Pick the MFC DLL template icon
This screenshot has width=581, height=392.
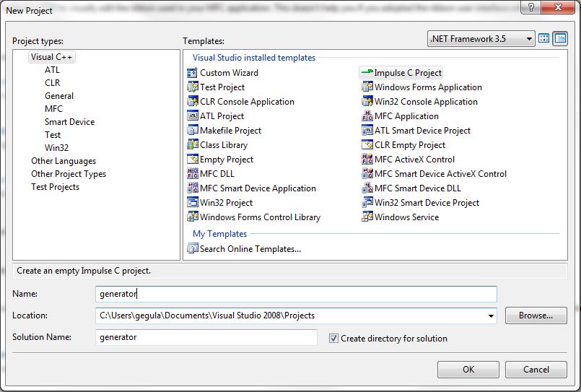(192, 174)
